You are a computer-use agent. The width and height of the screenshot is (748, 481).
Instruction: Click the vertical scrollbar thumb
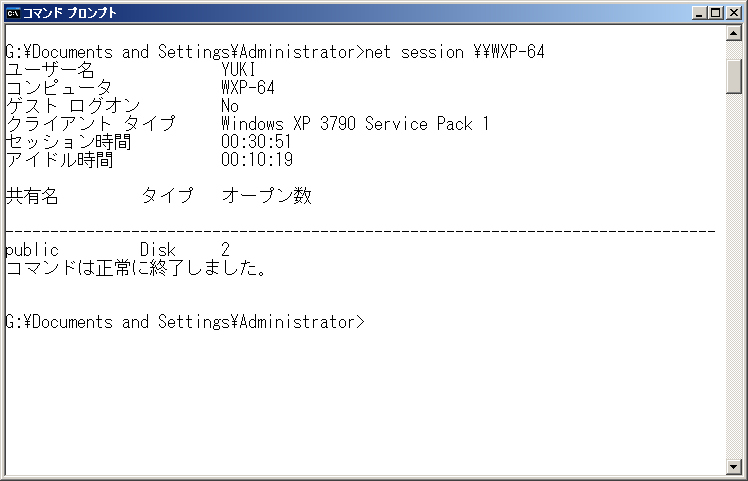point(733,76)
